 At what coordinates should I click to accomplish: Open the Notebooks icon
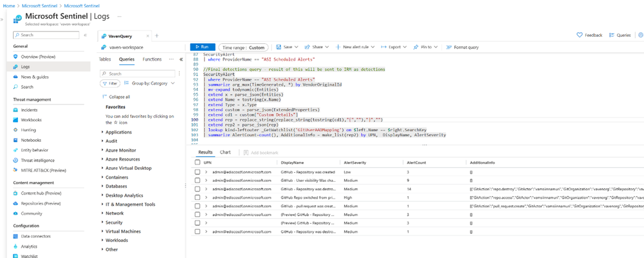coord(15,140)
